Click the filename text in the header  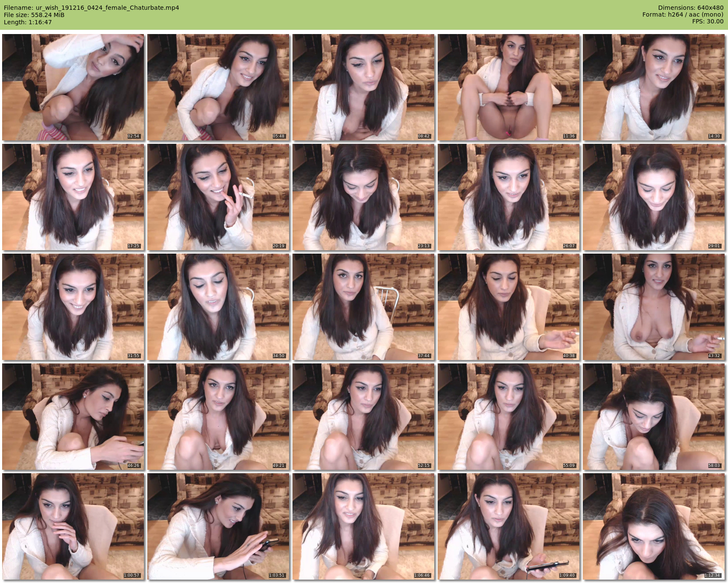[92, 8]
